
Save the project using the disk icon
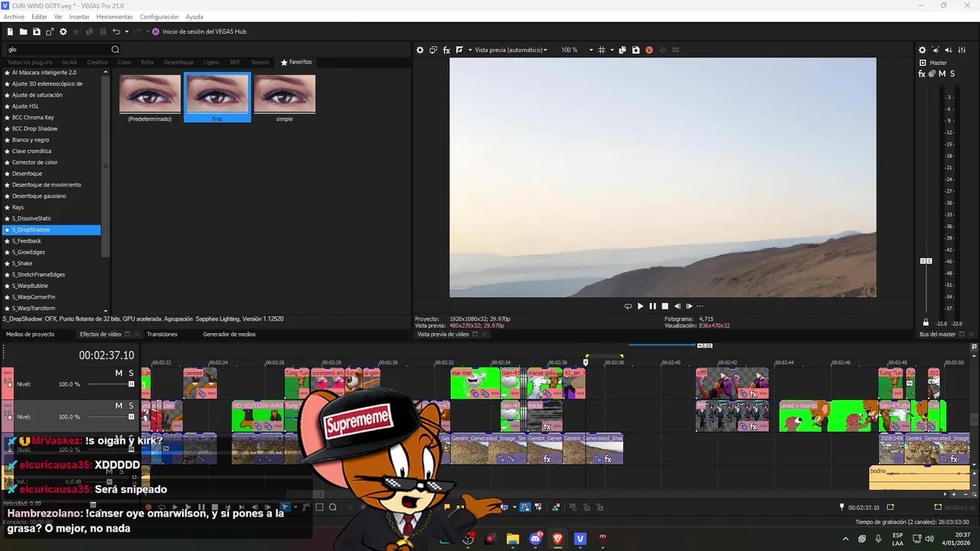pos(36,31)
